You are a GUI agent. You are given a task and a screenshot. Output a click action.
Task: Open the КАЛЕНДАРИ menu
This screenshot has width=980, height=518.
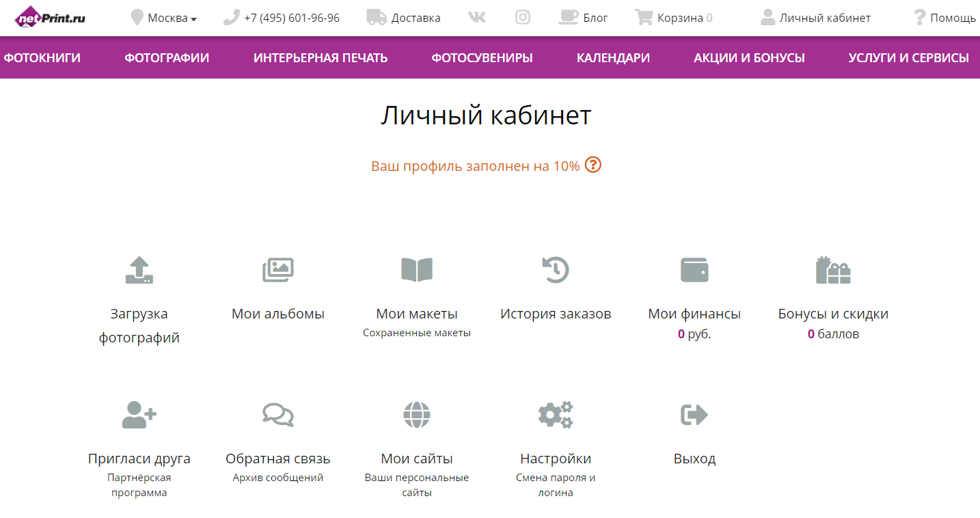coord(613,58)
